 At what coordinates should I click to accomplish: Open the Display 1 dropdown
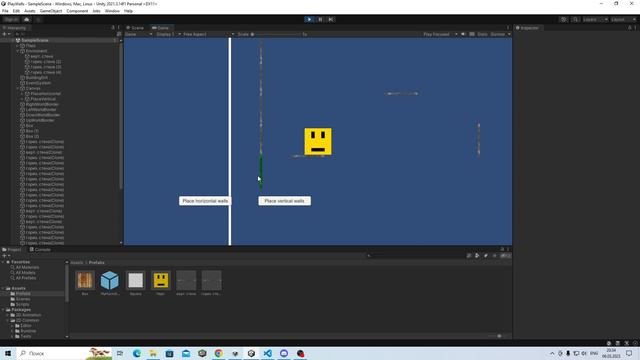(x=168, y=34)
